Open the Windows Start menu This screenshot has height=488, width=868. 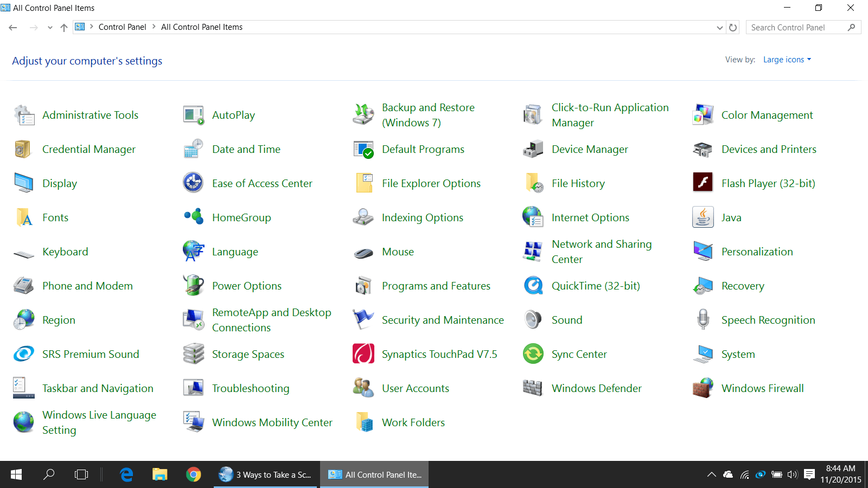click(16, 474)
